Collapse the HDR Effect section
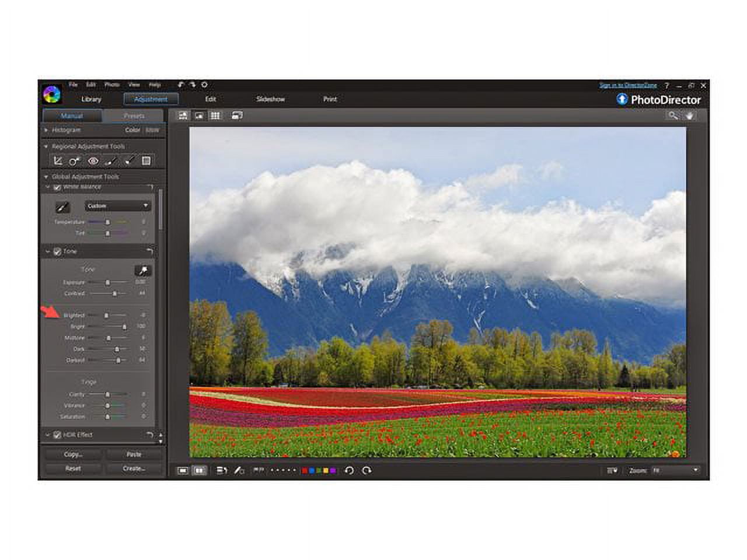Image resolution: width=747 pixels, height=560 pixels. (48, 435)
